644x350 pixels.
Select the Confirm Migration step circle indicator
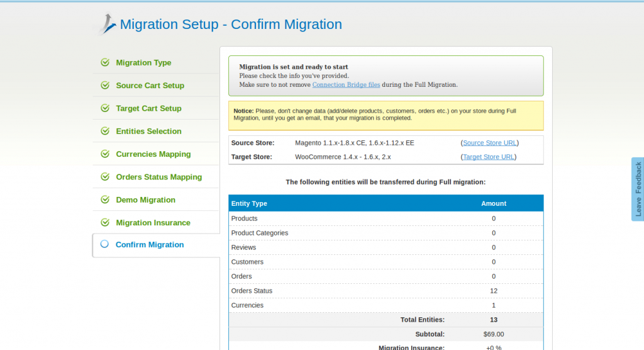[104, 244]
